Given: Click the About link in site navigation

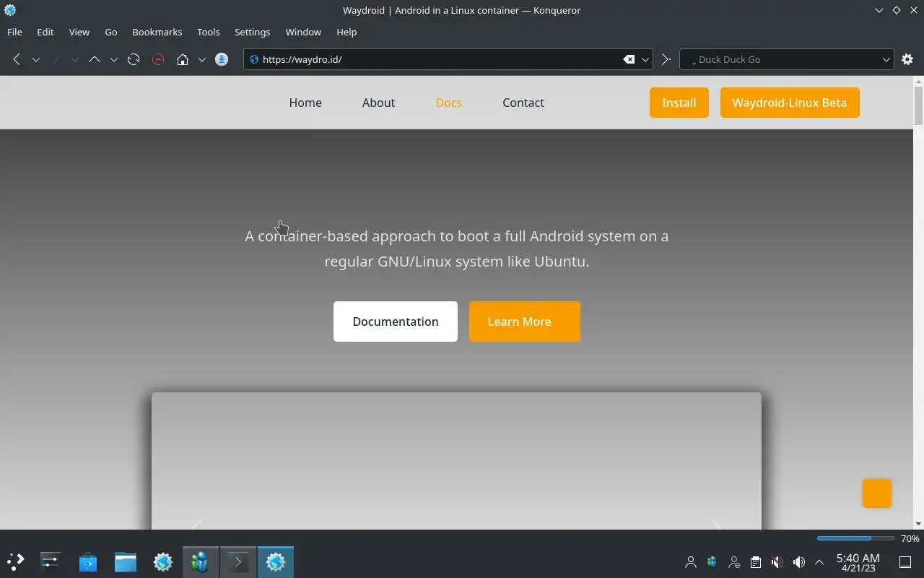Looking at the screenshot, I should pos(378,103).
